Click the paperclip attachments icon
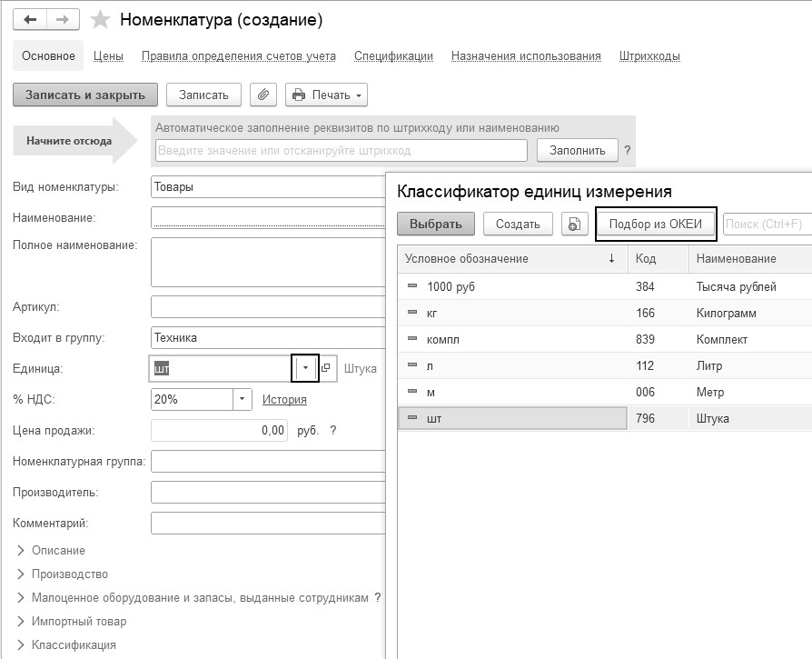Image resolution: width=812 pixels, height=659 pixels. tap(263, 95)
